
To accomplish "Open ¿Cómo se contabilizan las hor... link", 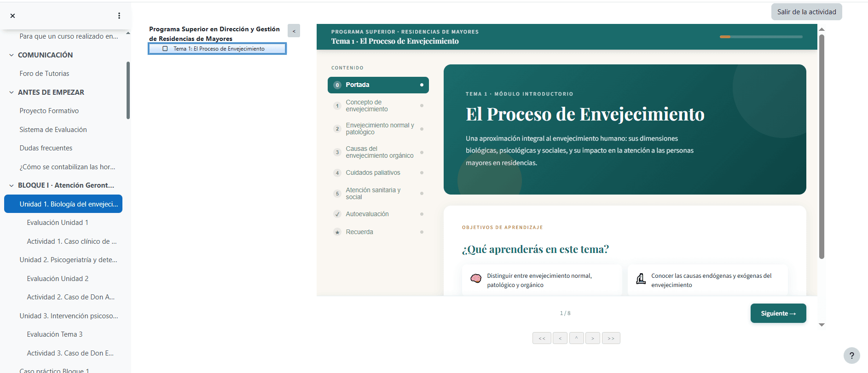I will point(67,167).
